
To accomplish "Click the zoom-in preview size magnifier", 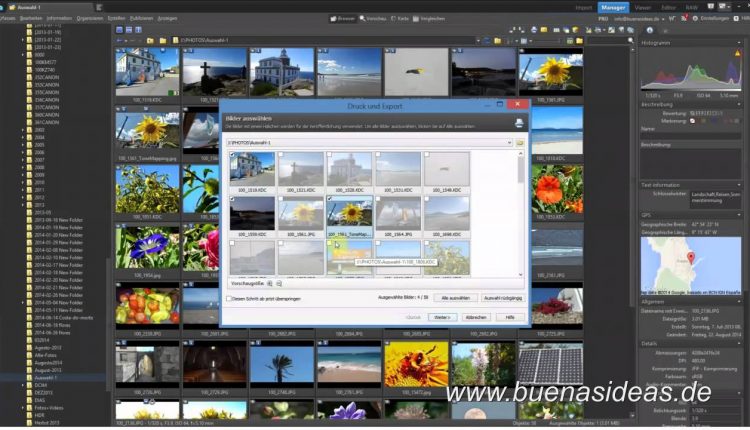I will point(270,284).
